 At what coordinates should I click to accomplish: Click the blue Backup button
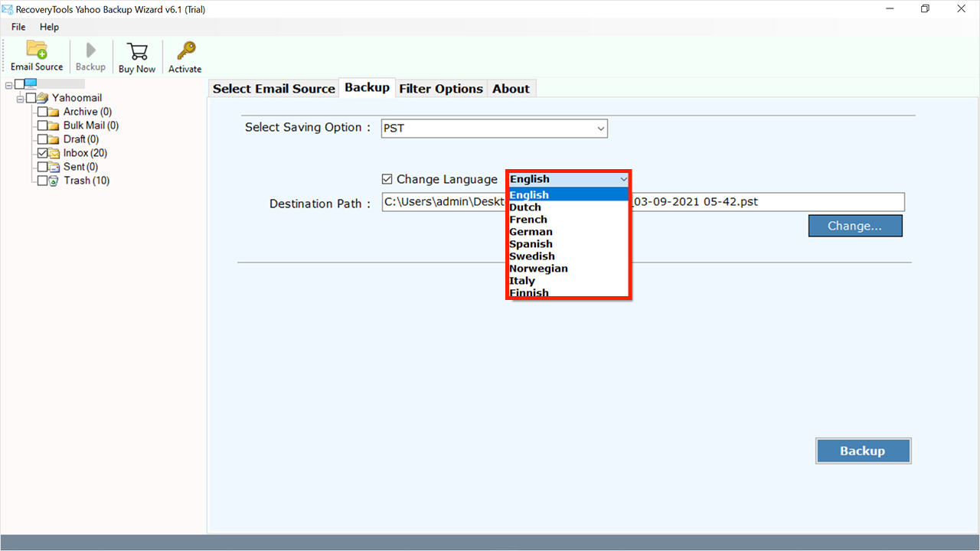863,451
